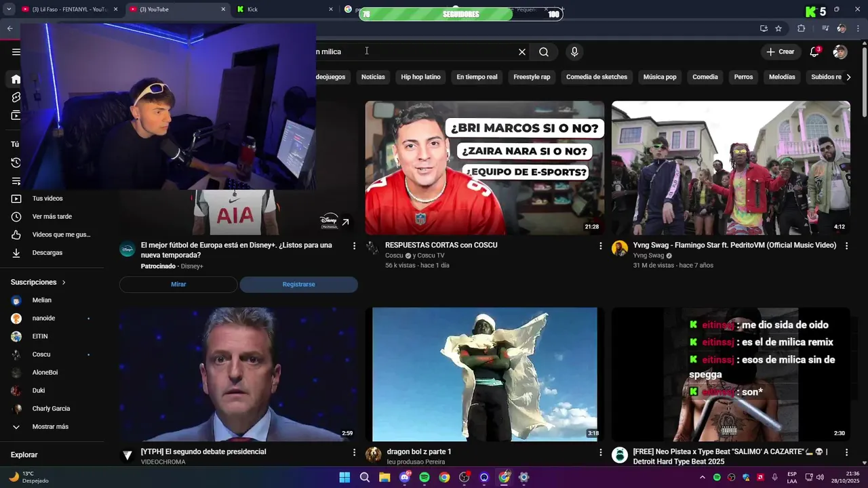
Task: Open options for dragon bol z parte 1
Action: (x=600, y=452)
